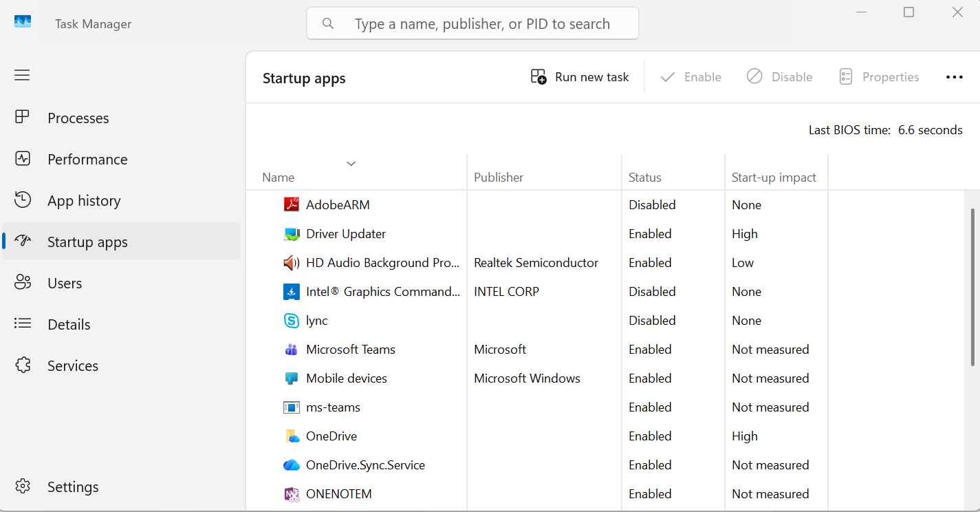The height and width of the screenshot is (512, 980).
Task: Maximize the Task Manager window
Action: pos(909,12)
